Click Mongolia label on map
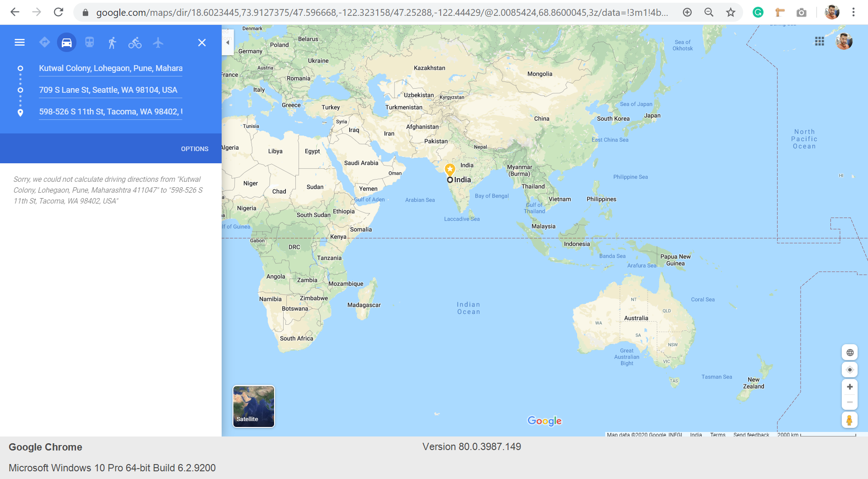This screenshot has height=479, width=868. pos(540,74)
